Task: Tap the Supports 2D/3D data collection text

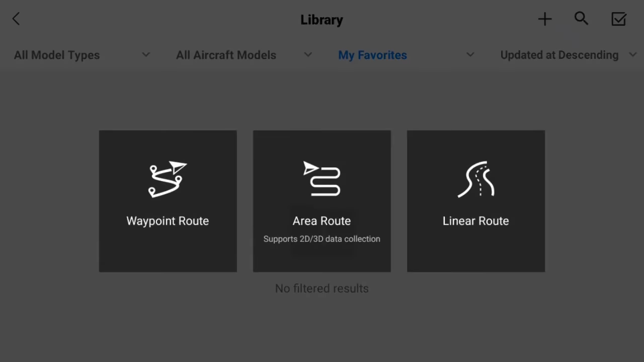Action: [321, 239]
